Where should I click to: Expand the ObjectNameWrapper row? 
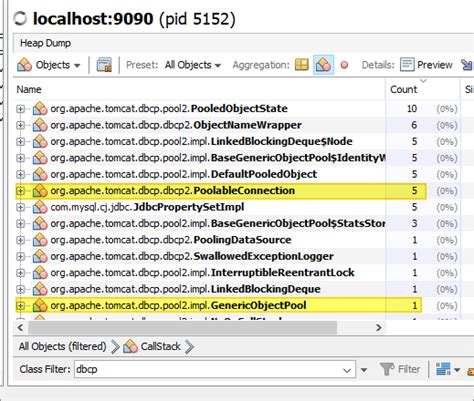tap(20, 125)
